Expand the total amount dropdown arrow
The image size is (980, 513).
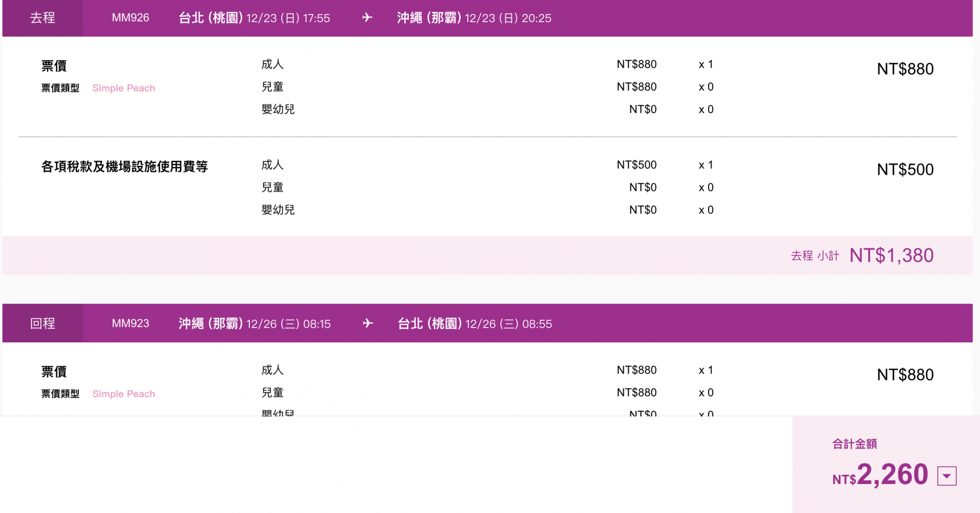[x=947, y=476]
